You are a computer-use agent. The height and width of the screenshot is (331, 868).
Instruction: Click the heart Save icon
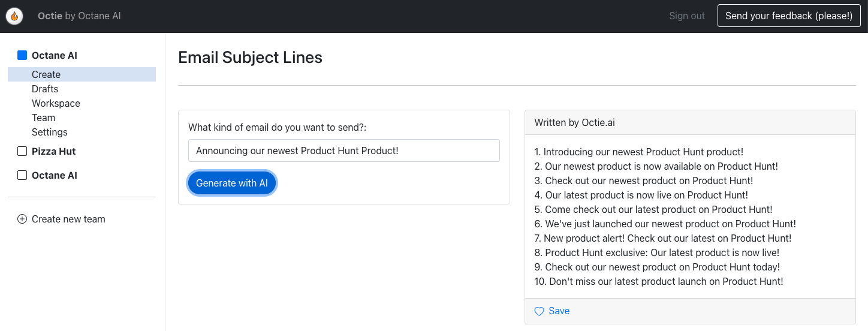tap(539, 311)
